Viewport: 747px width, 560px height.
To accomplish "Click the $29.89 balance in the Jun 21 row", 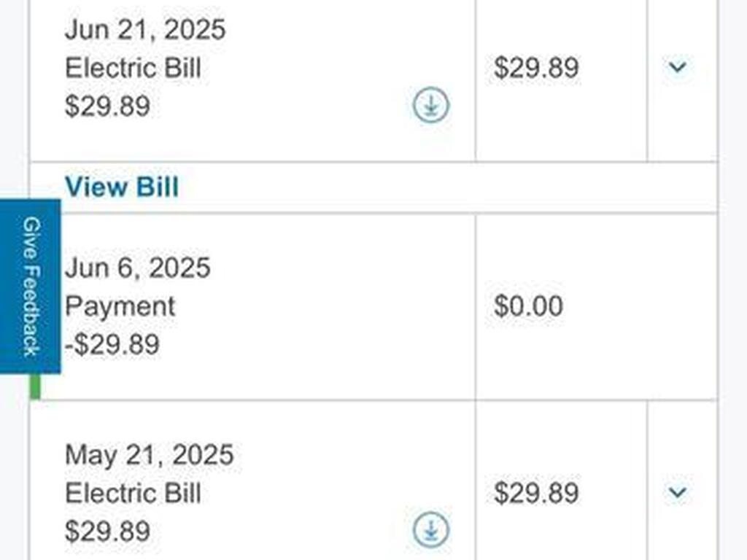I will (536, 69).
